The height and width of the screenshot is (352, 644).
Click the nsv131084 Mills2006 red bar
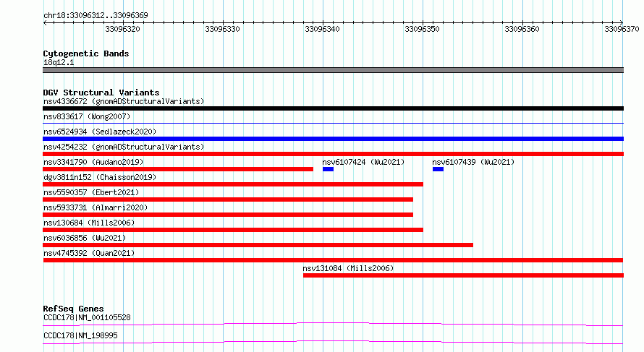click(463, 275)
